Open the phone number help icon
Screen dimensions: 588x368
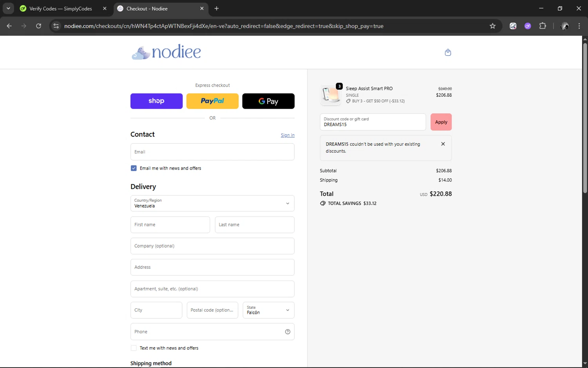point(288,332)
